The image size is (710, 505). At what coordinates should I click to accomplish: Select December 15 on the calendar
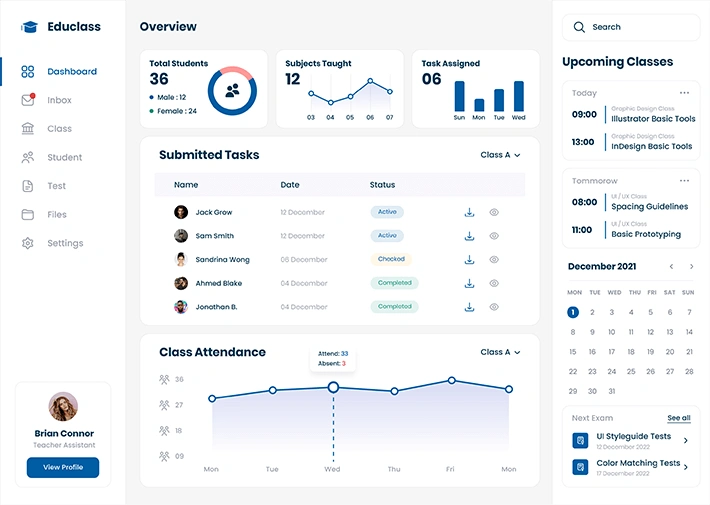[573, 352]
